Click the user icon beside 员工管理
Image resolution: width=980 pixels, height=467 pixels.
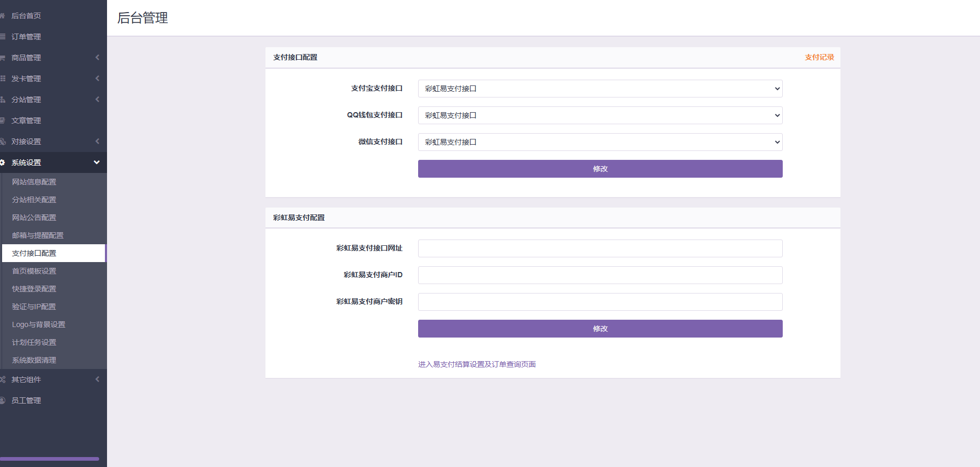point(2,400)
